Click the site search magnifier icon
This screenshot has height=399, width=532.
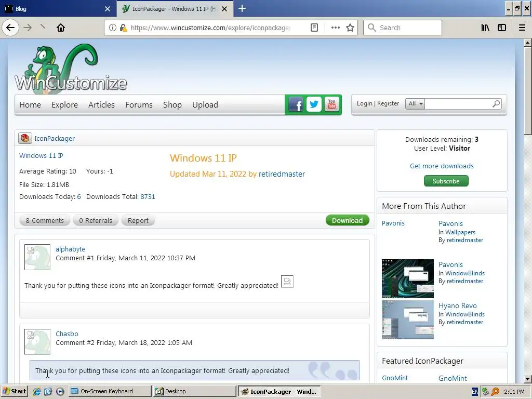[x=496, y=103]
